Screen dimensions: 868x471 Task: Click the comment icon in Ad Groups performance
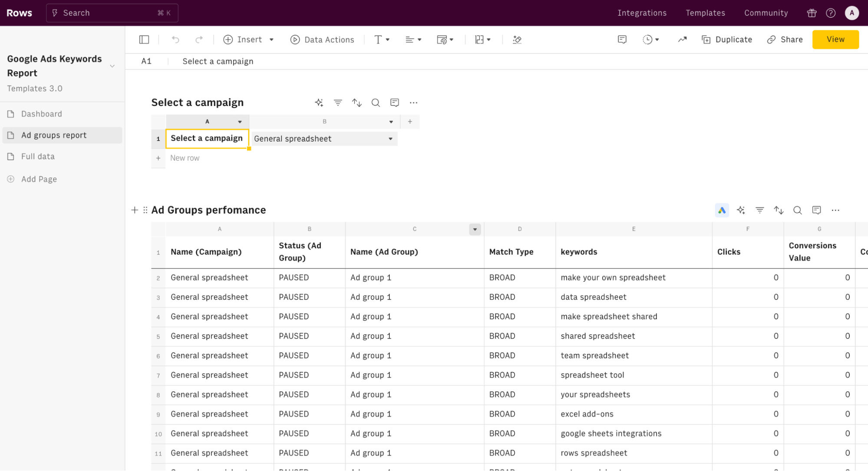817,209
